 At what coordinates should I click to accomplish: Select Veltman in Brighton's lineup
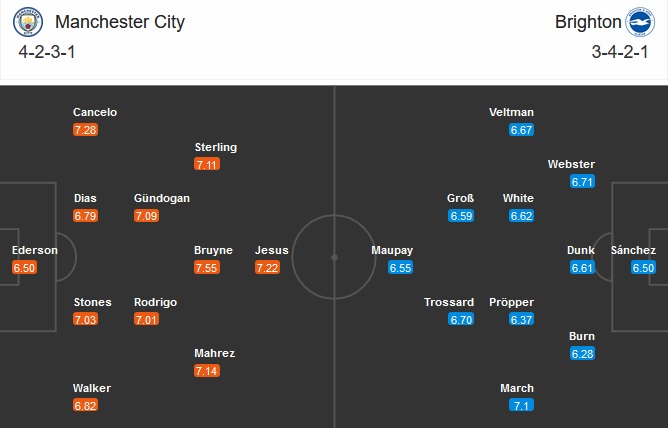point(512,112)
